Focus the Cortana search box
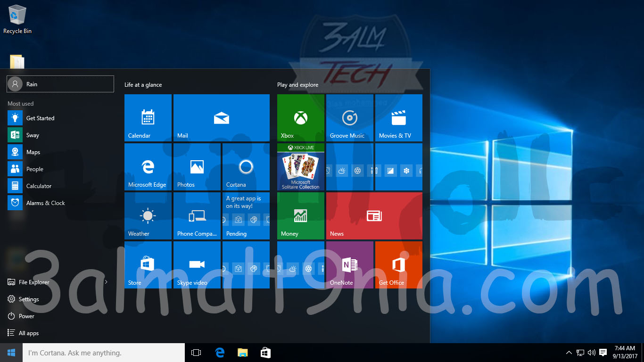This screenshot has height=362, width=644. point(104,353)
